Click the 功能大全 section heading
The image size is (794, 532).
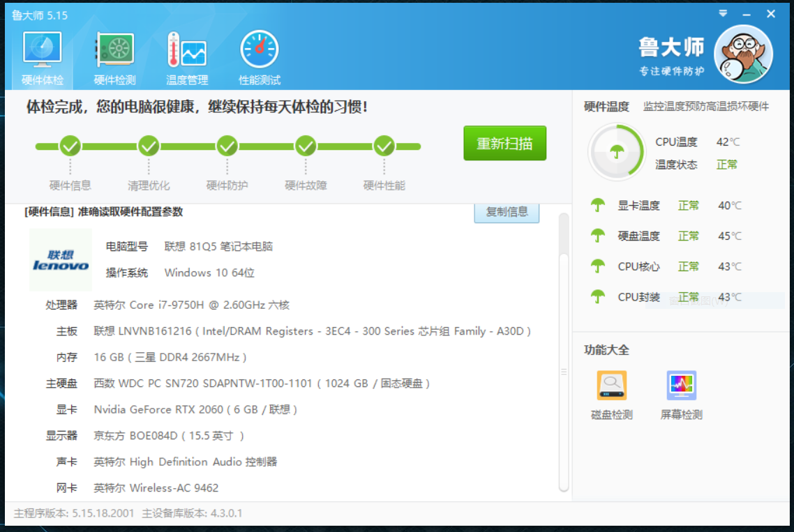pos(606,350)
